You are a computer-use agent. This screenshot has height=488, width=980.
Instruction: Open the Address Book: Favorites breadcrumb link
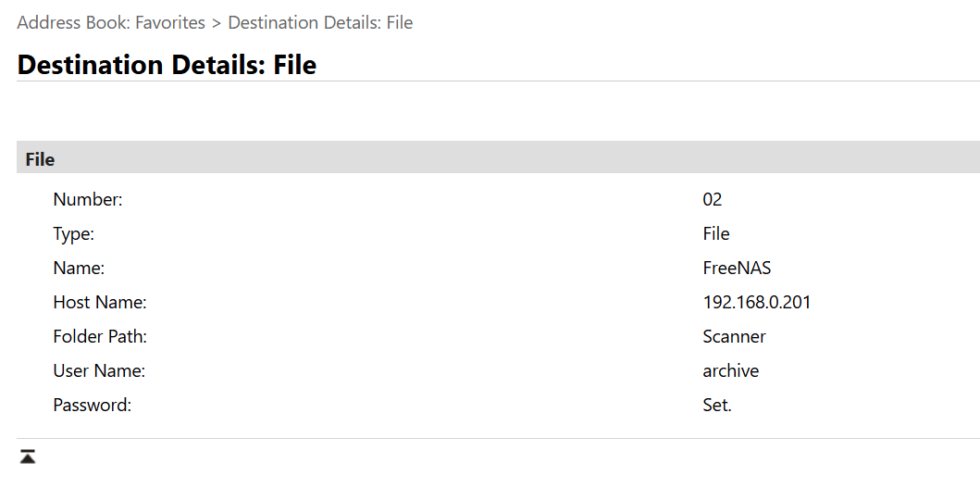click(111, 23)
